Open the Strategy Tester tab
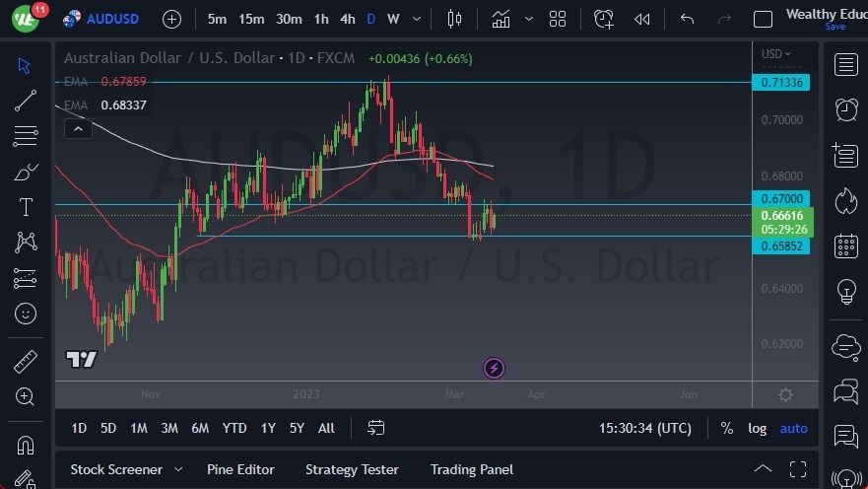 (352, 469)
